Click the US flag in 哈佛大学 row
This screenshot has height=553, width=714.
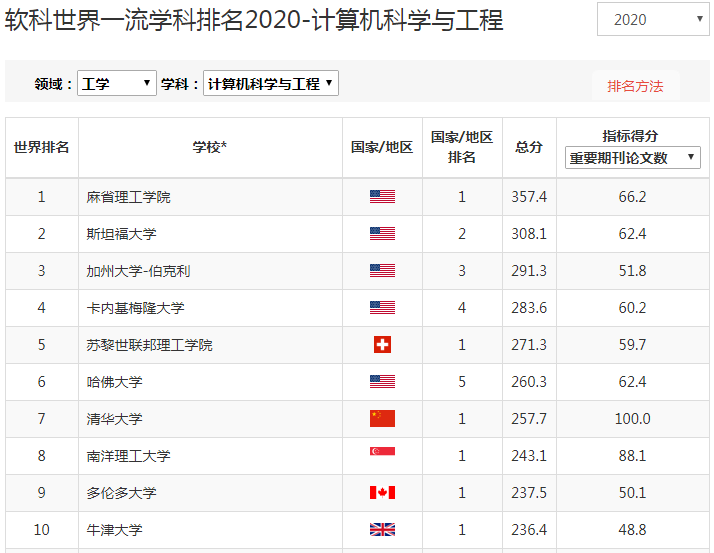382,382
